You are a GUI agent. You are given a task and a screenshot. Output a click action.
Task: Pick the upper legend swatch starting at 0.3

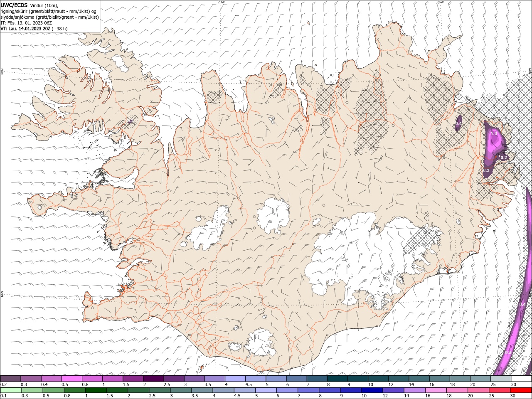[x=31, y=378]
